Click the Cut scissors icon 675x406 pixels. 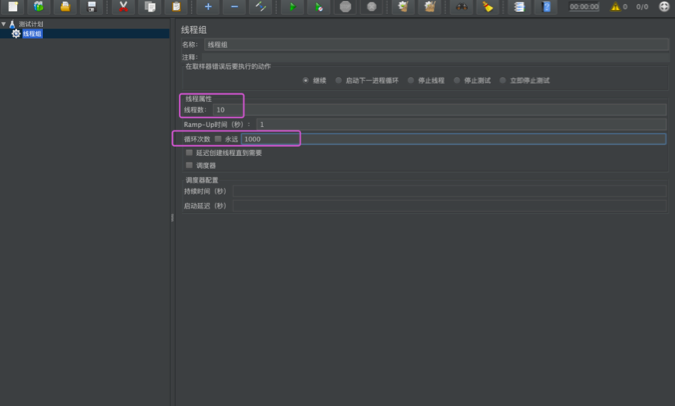pos(123,7)
